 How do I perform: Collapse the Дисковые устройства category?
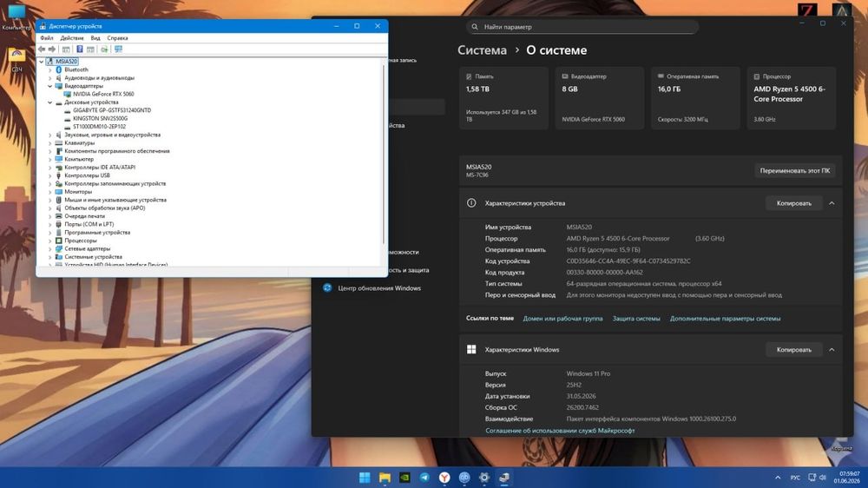pyautogui.click(x=49, y=102)
